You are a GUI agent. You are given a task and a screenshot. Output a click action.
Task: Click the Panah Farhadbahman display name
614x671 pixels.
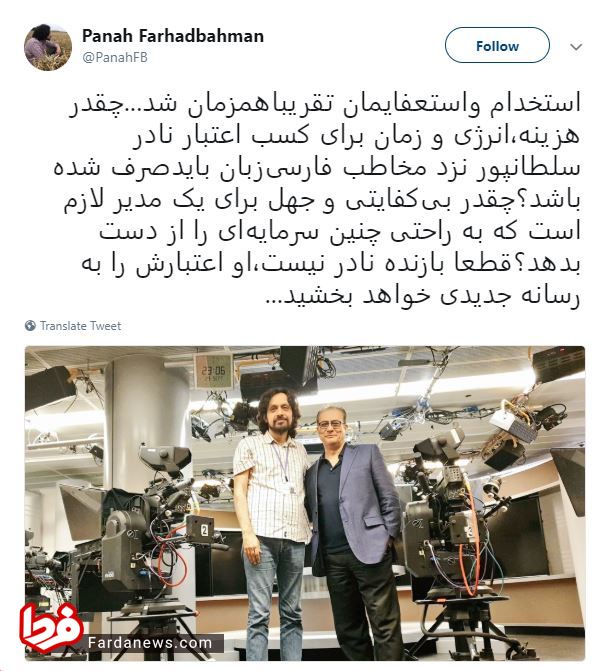click(173, 36)
